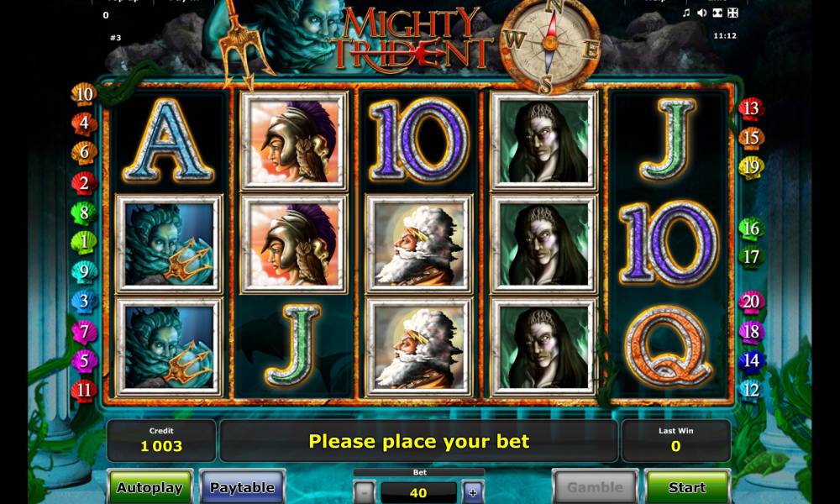The width and height of the screenshot is (840, 504).
Task: Open the Paytable
Action: pyautogui.click(x=242, y=487)
